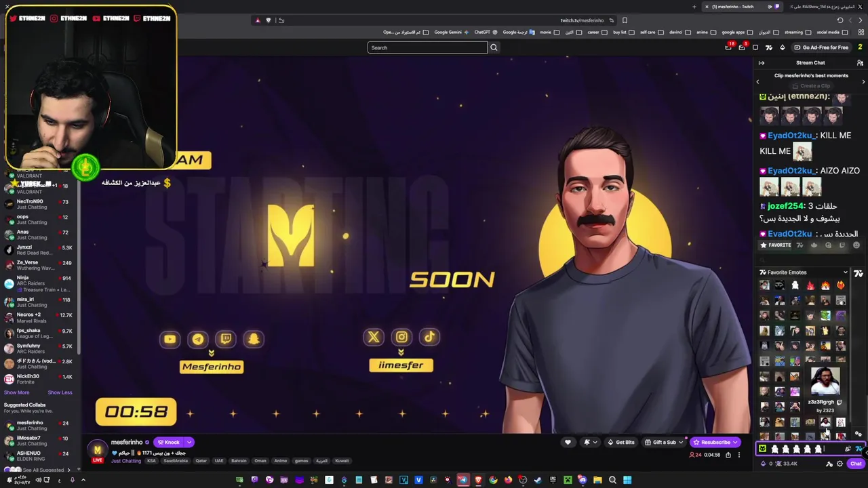The image size is (868, 488).
Task: Open the anime bookmarks folder
Action: 706,32
